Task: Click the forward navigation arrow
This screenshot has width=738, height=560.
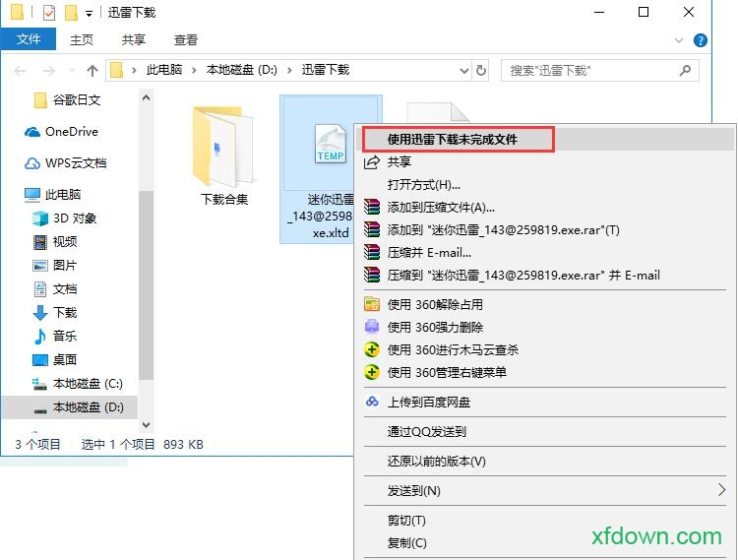Action: tap(48, 71)
